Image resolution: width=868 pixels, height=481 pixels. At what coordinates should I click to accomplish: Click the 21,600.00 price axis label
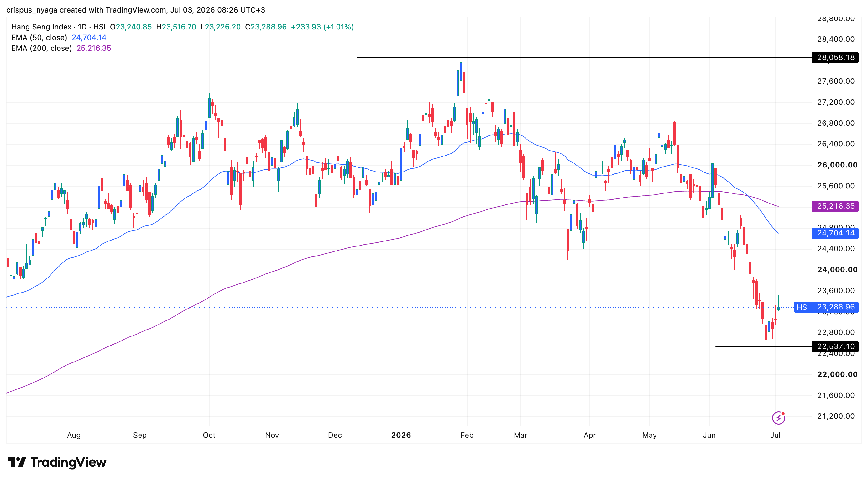click(x=836, y=395)
